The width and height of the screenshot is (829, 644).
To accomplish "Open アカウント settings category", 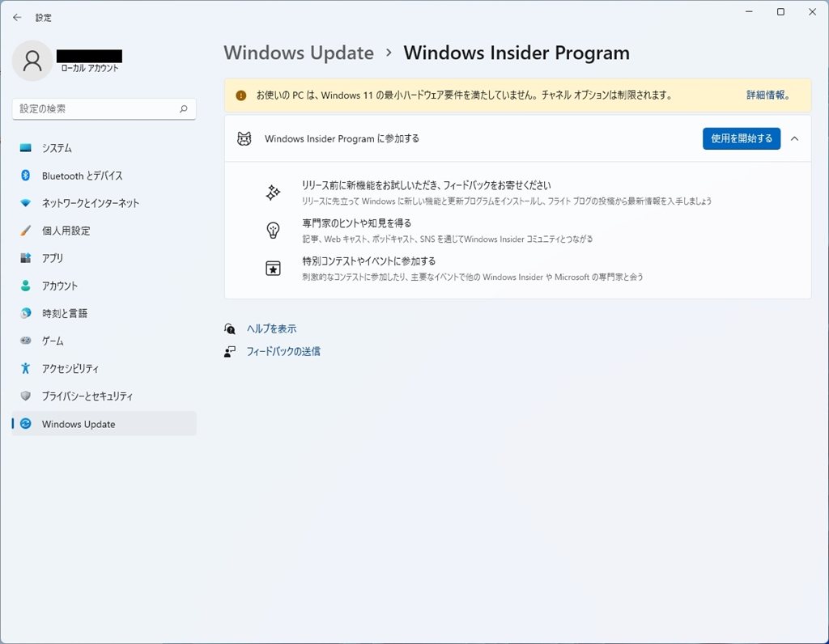I will tap(104, 286).
